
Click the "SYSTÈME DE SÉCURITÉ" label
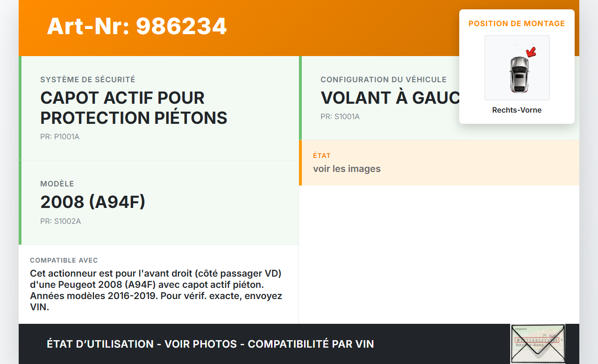(87, 80)
